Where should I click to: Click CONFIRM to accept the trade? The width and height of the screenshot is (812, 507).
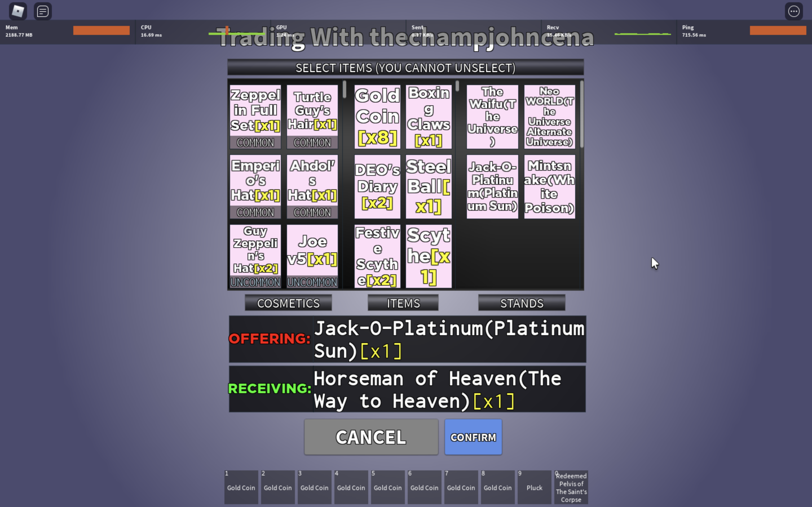[473, 436]
